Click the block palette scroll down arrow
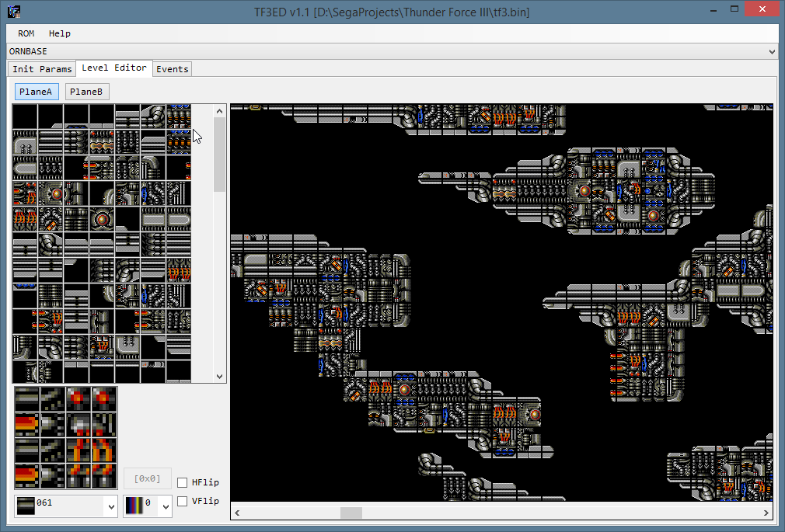Screen dimensions: 785x532 coord(220,377)
